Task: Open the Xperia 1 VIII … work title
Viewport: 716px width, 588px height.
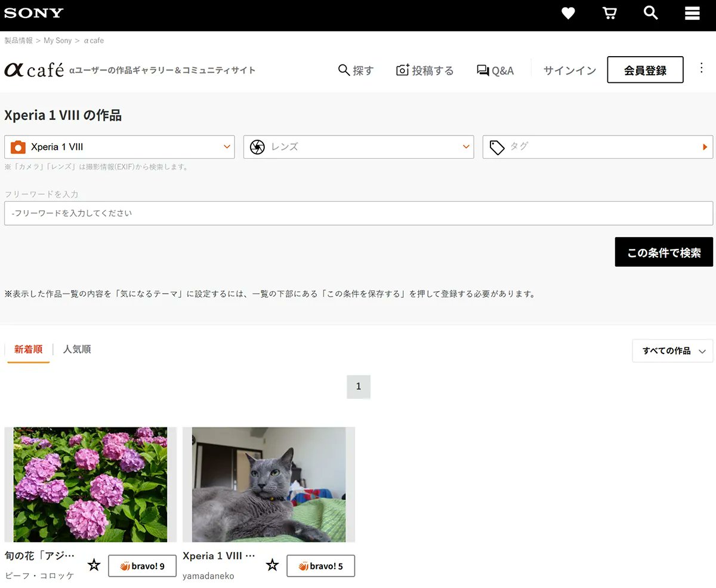Action: [x=219, y=556]
